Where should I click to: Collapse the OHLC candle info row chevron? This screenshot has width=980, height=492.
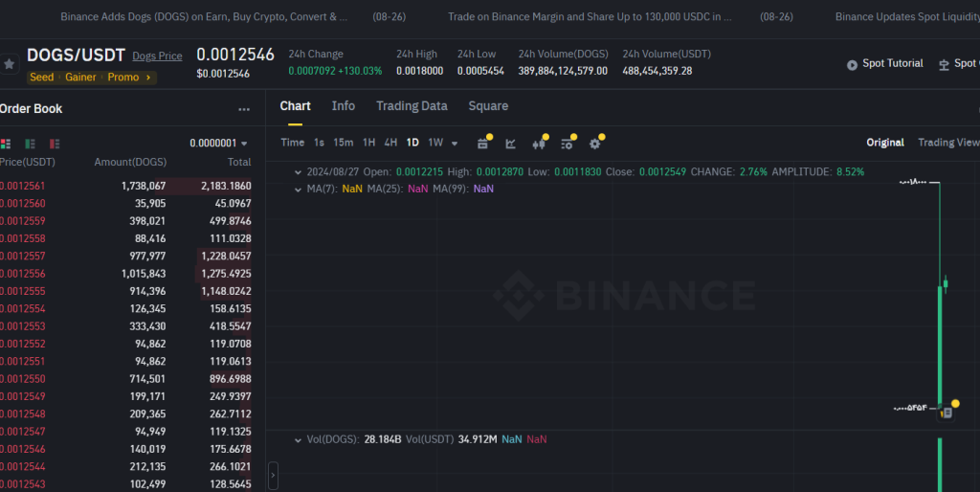tap(298, 172)
